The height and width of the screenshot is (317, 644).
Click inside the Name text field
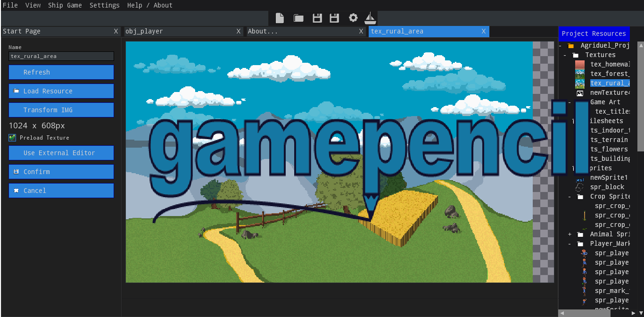click(x=61, y=56)
